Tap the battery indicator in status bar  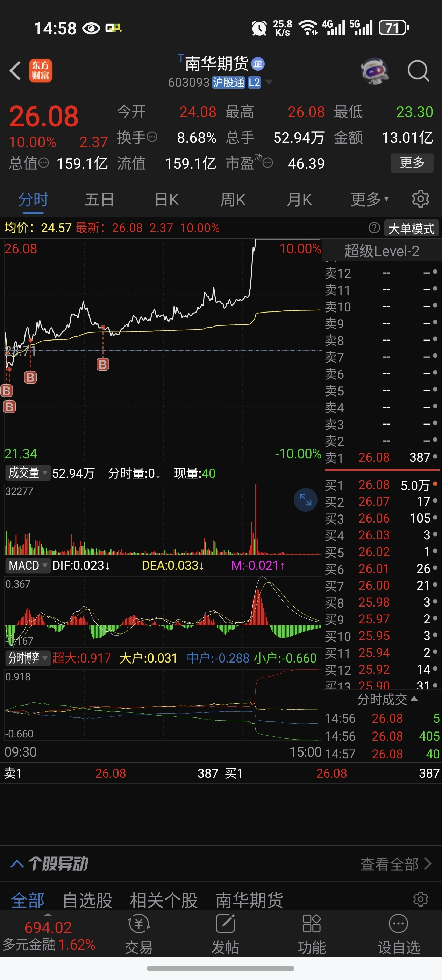[x=394, y=28]
